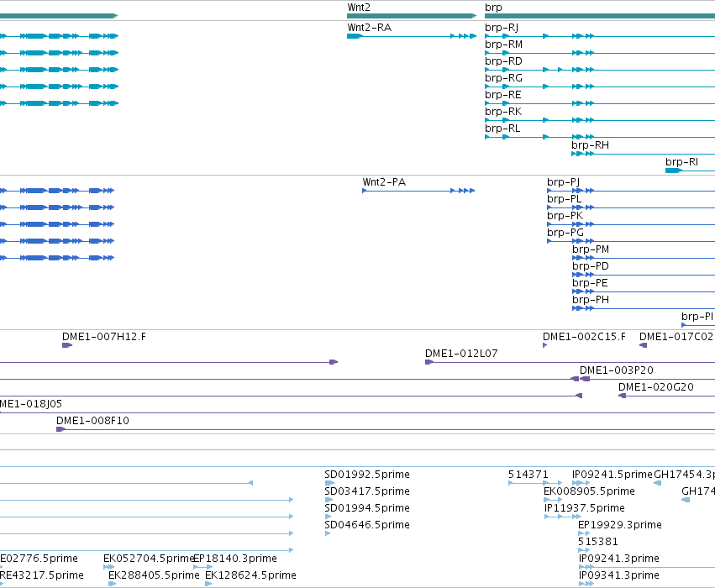Click the light-blue glyph under SD01992.5prime
Screen dimensions: 715x588
(x=329, y=483)
